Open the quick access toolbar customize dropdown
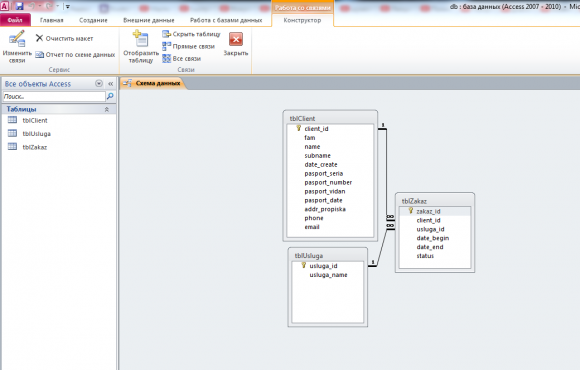Screen dimensions: 580x370 (68, 6)
